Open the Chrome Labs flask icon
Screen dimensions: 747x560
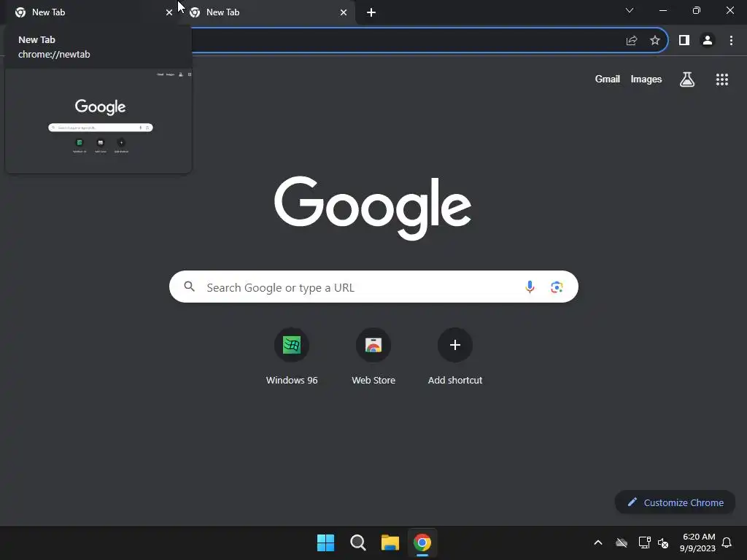pos(686,79)
